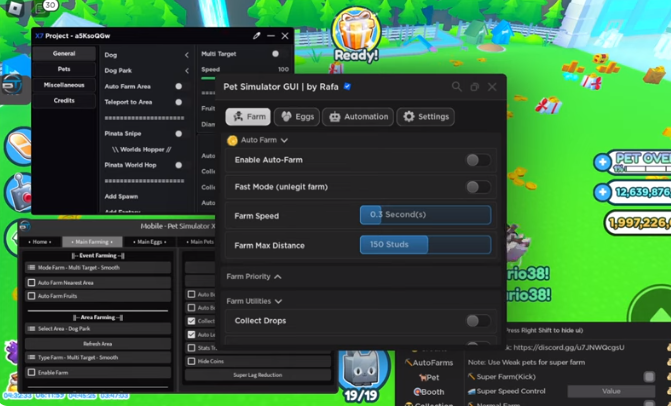
Task: Click the green jump arrow button
Action: (653, 308)
